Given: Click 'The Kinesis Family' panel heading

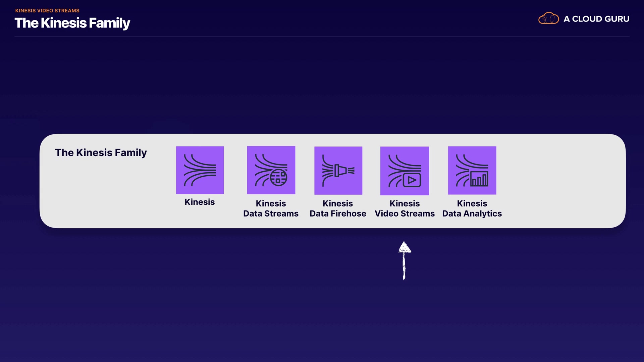Looking at the screenshot, I should (101, 153).
